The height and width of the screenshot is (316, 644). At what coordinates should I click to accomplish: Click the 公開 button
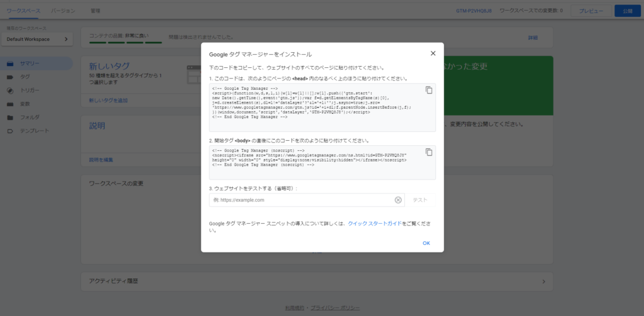pos(627,11)
